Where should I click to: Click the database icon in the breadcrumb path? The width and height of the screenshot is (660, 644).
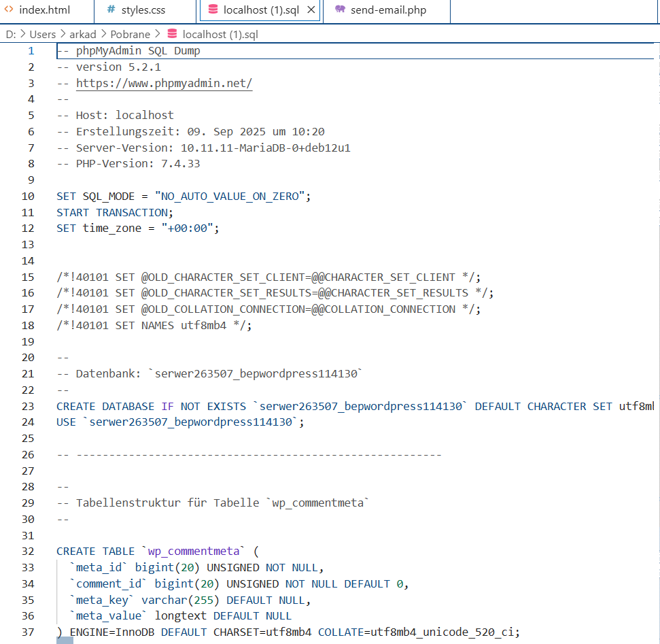171,34
